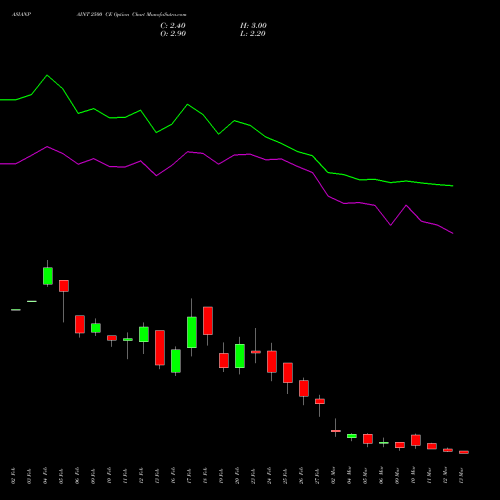Click the last red candle above 13 Mar
This screenshot has height=500, width=500.
[x=464, y=452]
